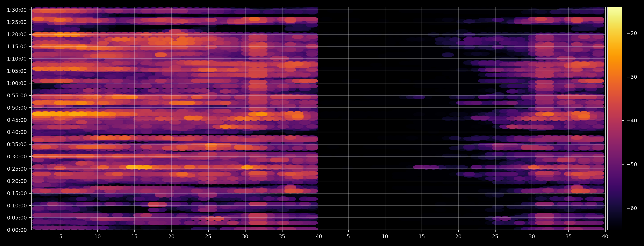The image size is (644, 246).
Task: Click x-axis label 10 of right heatmap
Action: (385, 236)
